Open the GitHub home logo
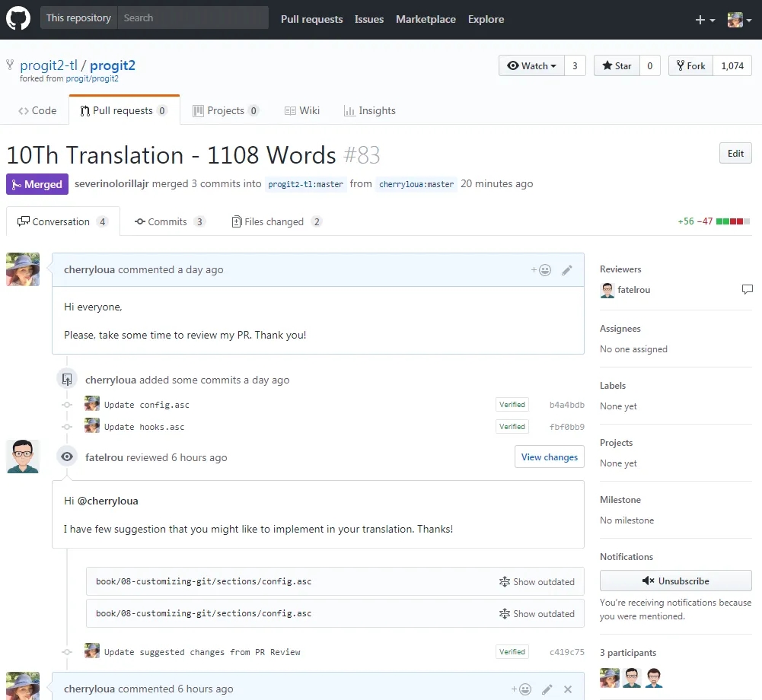Image resolution: width=762 pixels, height=700 pixels. (x=18, y=19)
